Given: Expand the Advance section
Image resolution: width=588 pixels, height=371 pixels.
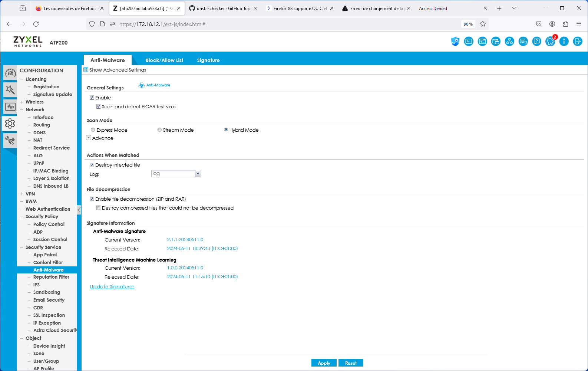Looking at the screenshot, I should click(89, 138).
